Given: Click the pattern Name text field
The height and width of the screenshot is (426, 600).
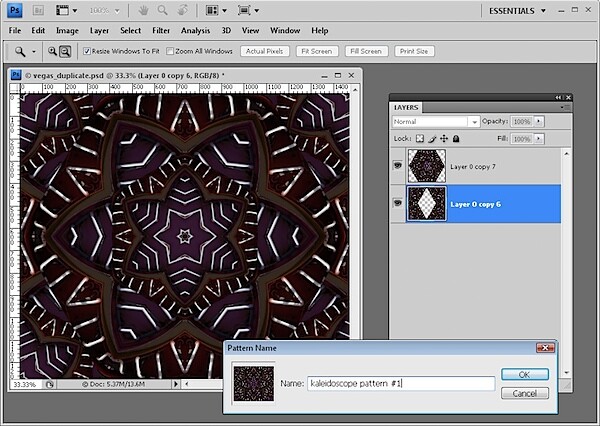Looking at the screenshot, I should pos(401,384).
